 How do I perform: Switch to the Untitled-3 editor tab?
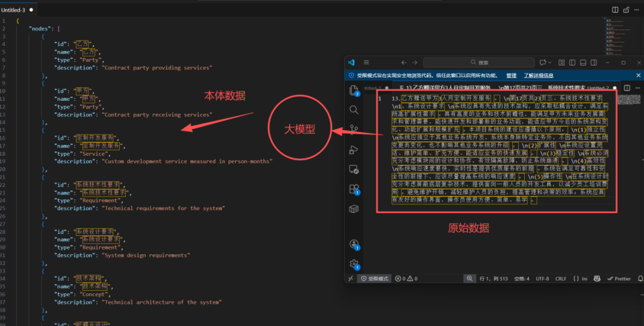14,10
